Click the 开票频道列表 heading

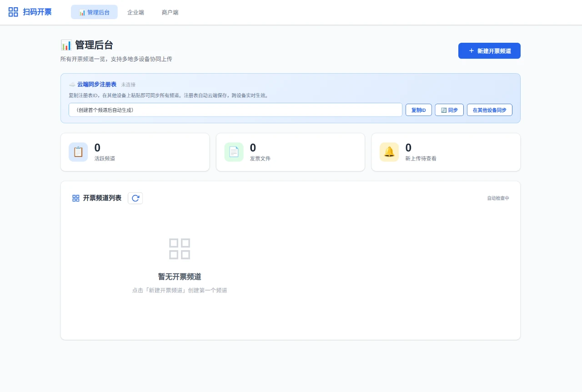(x=102, y=198)
